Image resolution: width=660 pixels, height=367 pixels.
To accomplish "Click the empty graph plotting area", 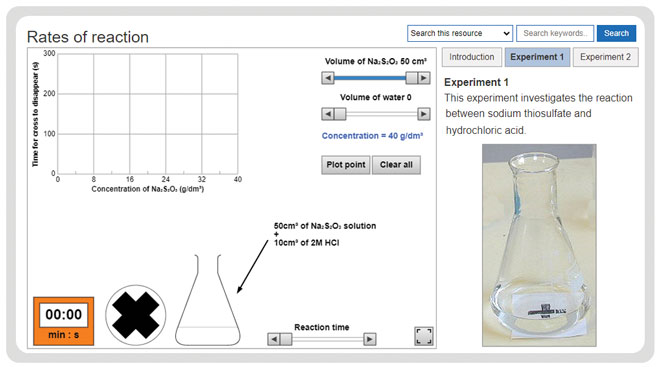I will [148, 114].
